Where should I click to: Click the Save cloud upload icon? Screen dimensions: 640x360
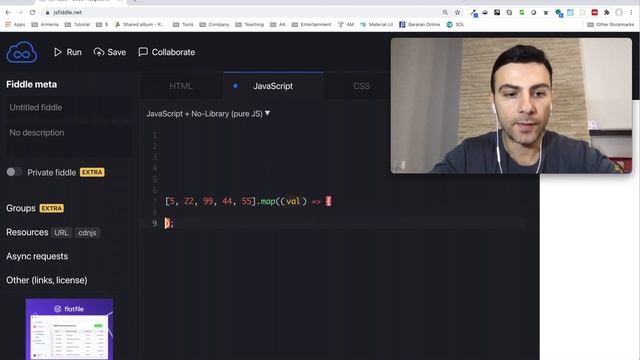click(x=98, y=52)
